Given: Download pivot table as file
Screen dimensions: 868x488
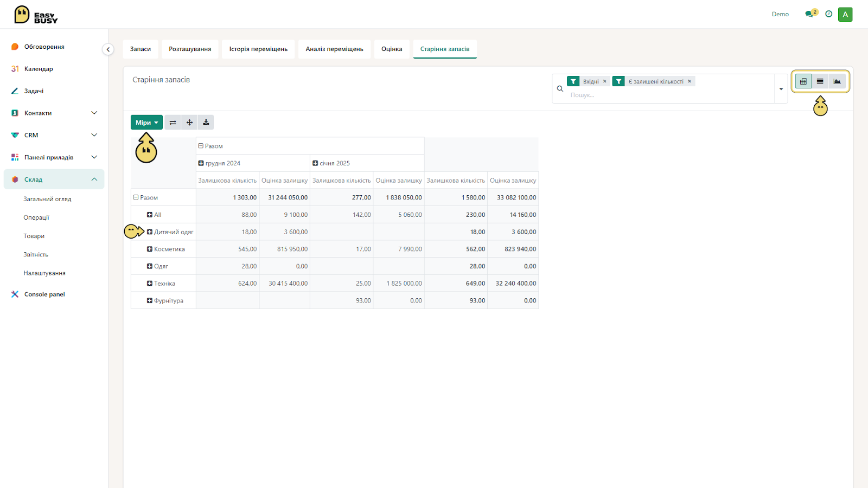Looking at the screenshot, I should (x=206, y=123).
